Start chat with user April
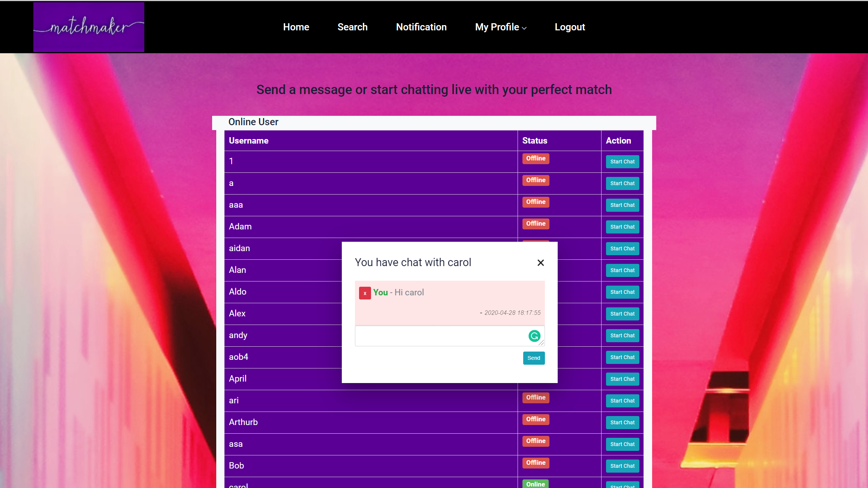Viewport: 868px width, 488px height. pos(622,379)
